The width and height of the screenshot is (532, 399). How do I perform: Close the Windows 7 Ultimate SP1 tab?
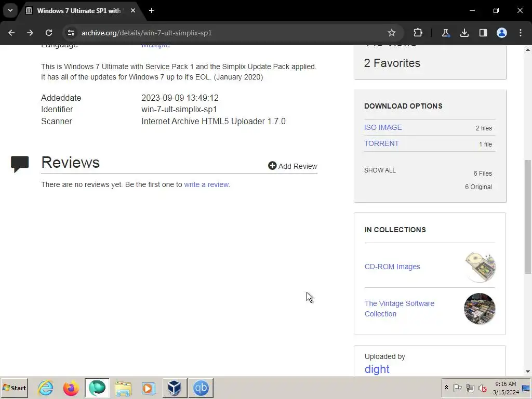pyautogui.click(x=133, y=10)
